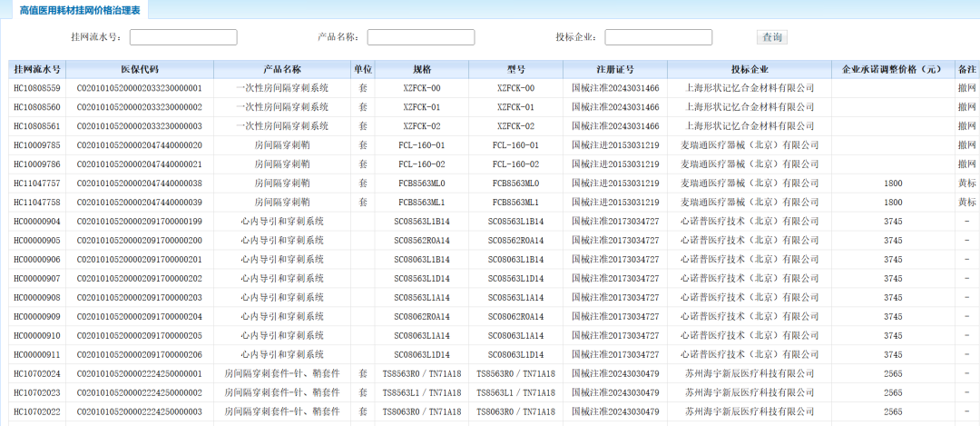The width and height of the screenshot is (980, 426).
Task: Click code C02010105200002047440000020
Action: 140,145
